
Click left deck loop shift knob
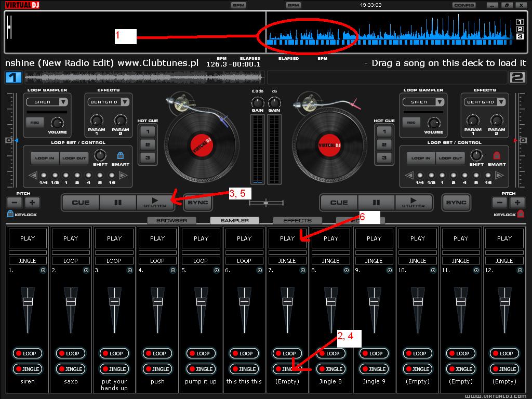pyautogui.click(x=100, y=155)
